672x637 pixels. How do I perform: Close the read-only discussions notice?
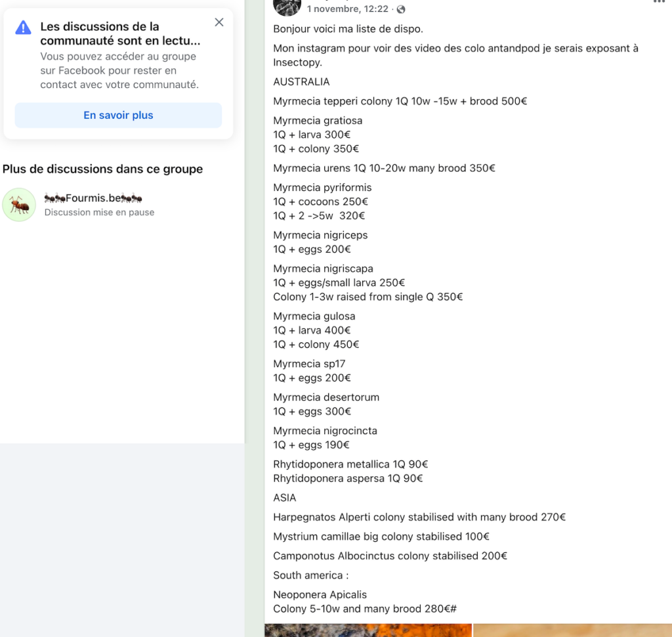point(219,22)
